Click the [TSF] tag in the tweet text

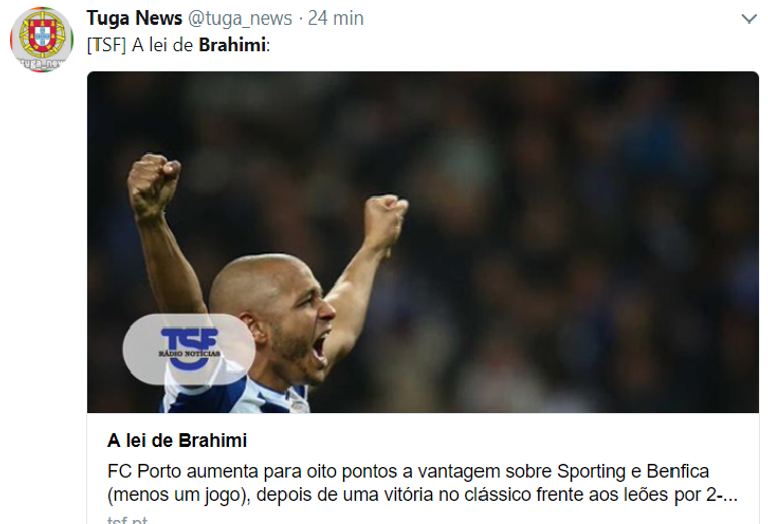pyautogui.click(x=106, y=45)
